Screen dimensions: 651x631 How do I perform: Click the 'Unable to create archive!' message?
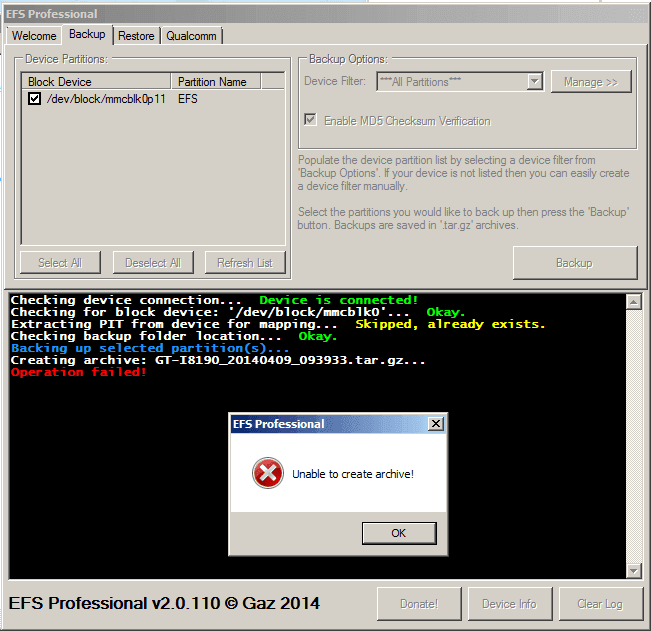pyautogui.click(x=353, y=474)
